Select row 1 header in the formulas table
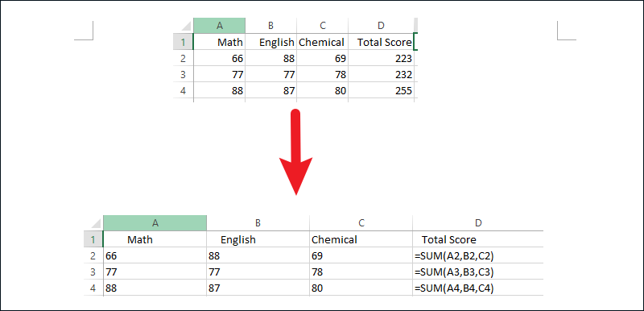Screen dimensions: 644x311 93,239
